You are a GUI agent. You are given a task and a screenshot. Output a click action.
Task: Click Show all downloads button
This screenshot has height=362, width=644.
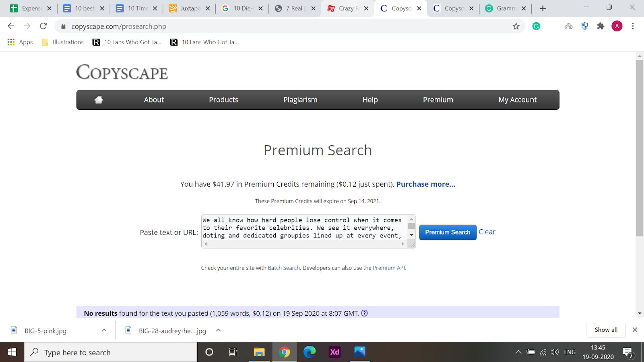606,330
